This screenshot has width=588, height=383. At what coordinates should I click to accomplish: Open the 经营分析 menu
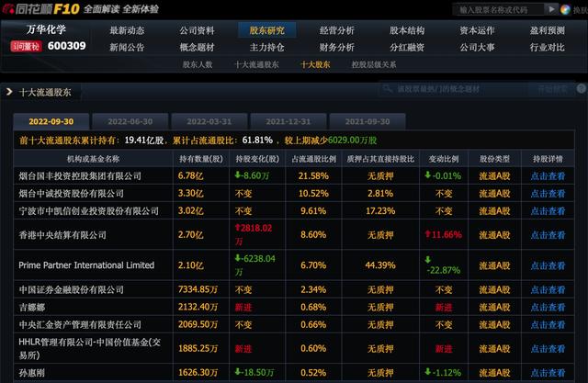(337, 30)
